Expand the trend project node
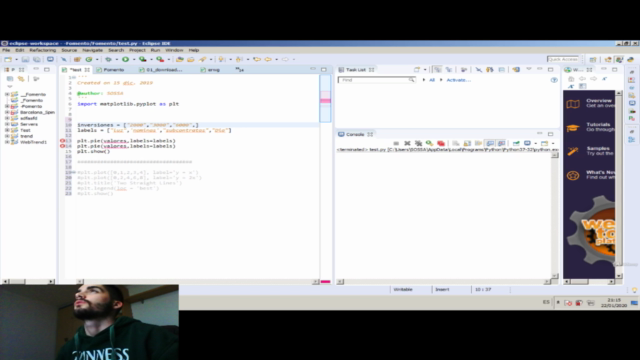The width and height of the screenshot is (640, 360). tap(7, 136)
